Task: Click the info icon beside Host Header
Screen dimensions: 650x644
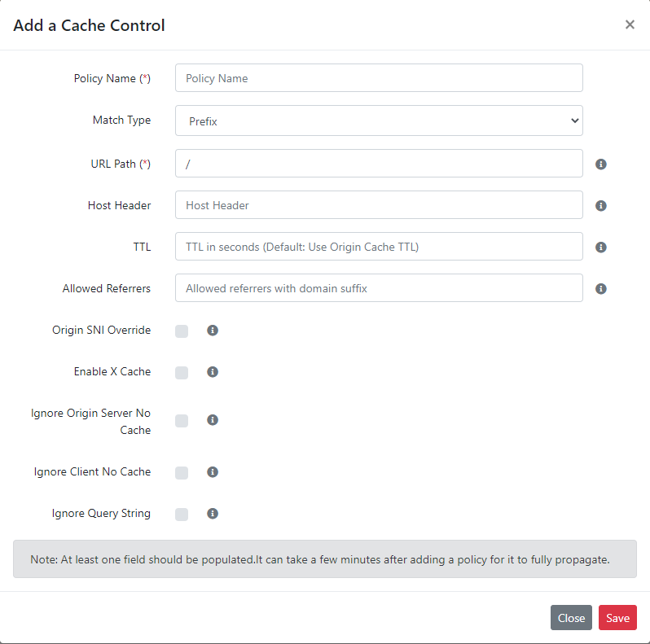Action: (x=600, y=205)
